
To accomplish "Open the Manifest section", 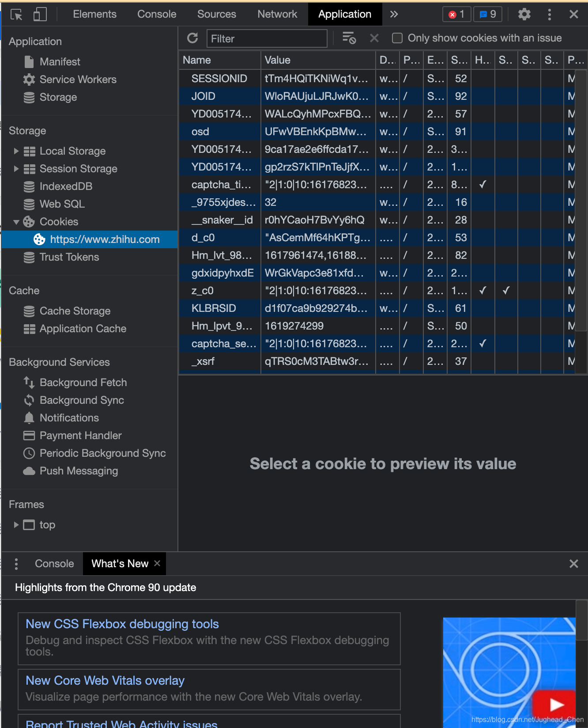I will (60, 62).
